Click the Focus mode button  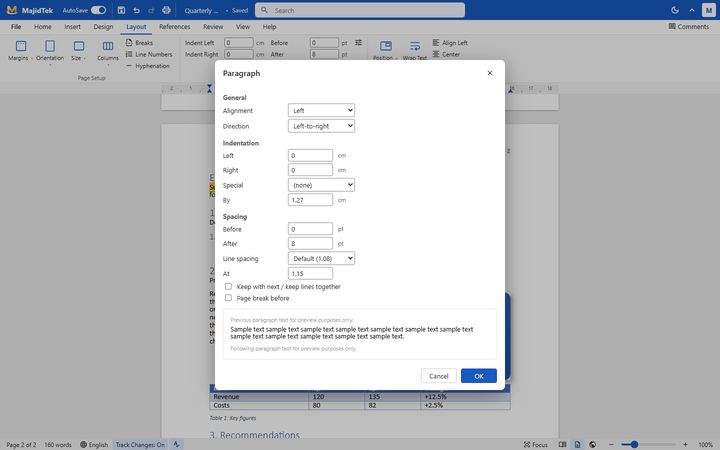coord(536,444)
